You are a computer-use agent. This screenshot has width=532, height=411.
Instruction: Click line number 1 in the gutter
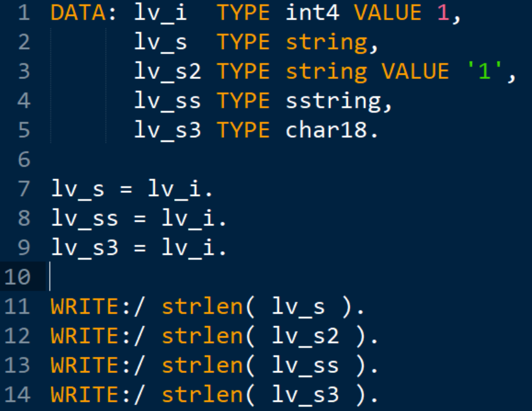(23, 13)
